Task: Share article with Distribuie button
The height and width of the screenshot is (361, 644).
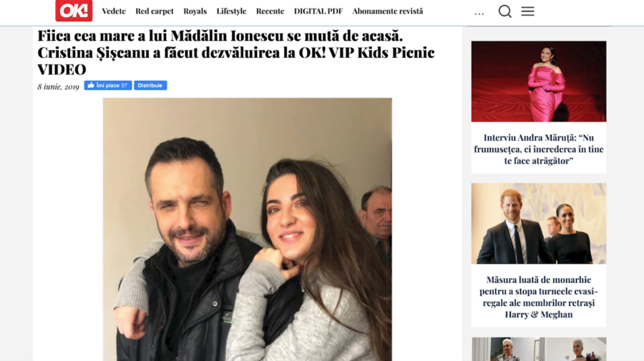Action: (x=150, y=85)
